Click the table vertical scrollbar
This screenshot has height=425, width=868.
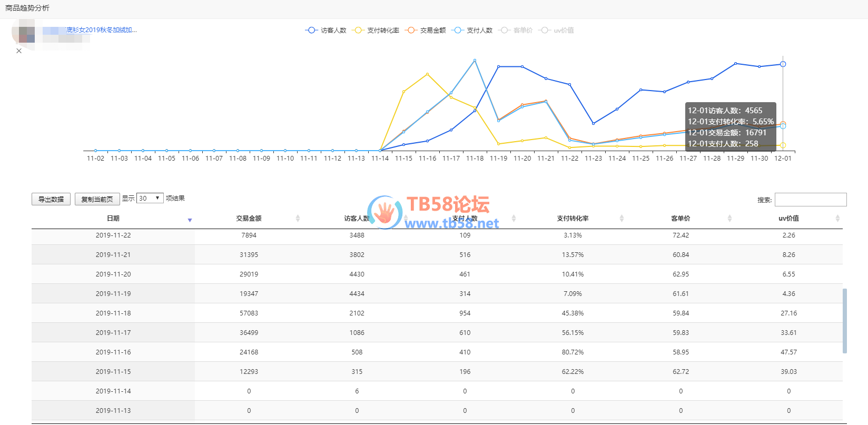coord(844,321)
